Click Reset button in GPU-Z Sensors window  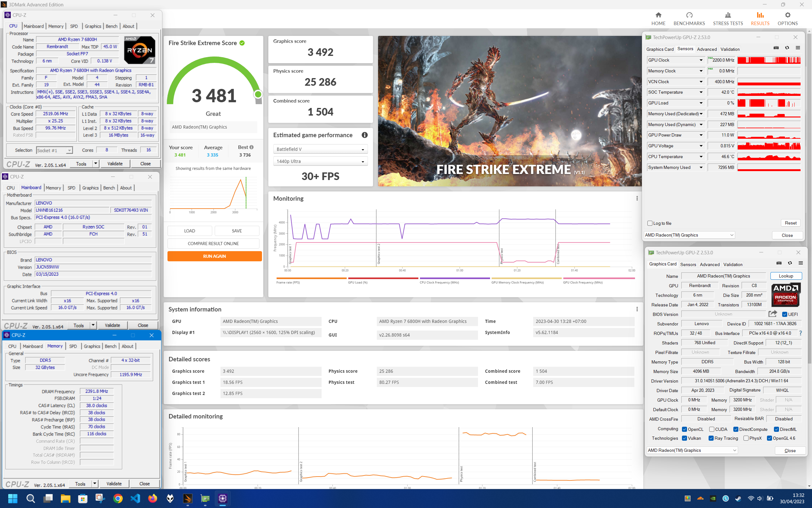(x=790, y=223)
